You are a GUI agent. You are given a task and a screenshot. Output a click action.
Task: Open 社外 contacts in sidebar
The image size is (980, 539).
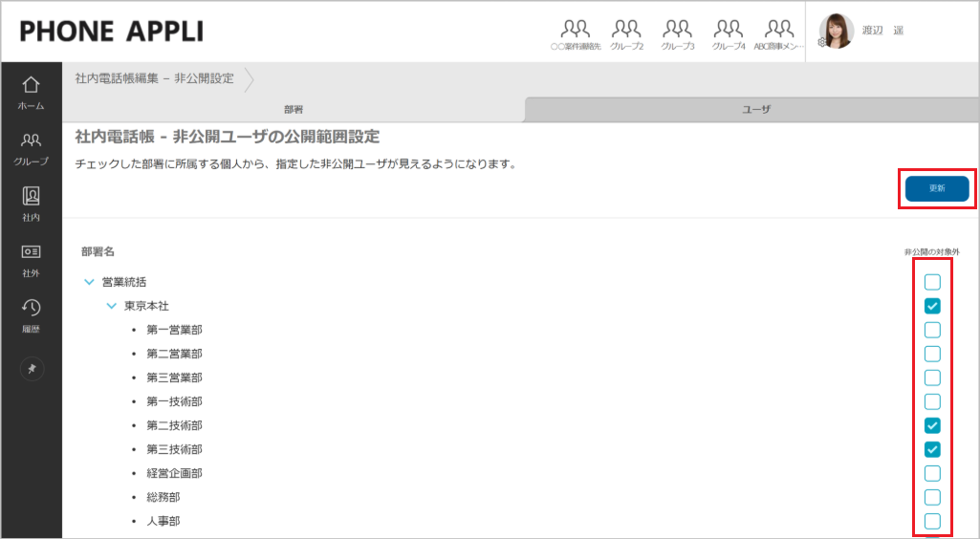click(x=32, y=259)
